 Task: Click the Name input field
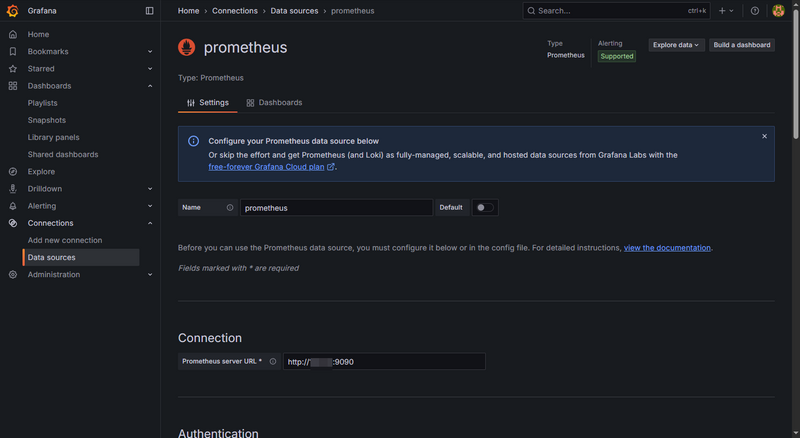[336, 207]
